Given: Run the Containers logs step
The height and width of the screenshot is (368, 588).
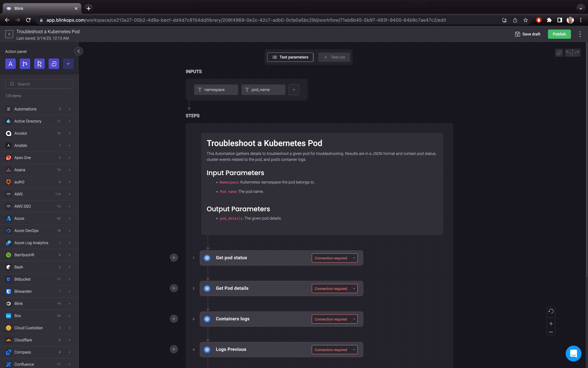Looking at the screenshot, I should (x=174, y=319).
